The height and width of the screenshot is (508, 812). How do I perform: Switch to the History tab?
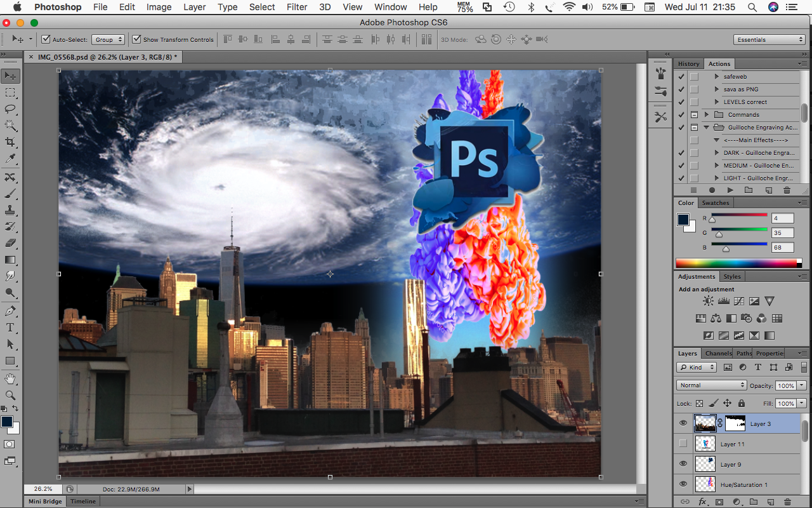688,63
